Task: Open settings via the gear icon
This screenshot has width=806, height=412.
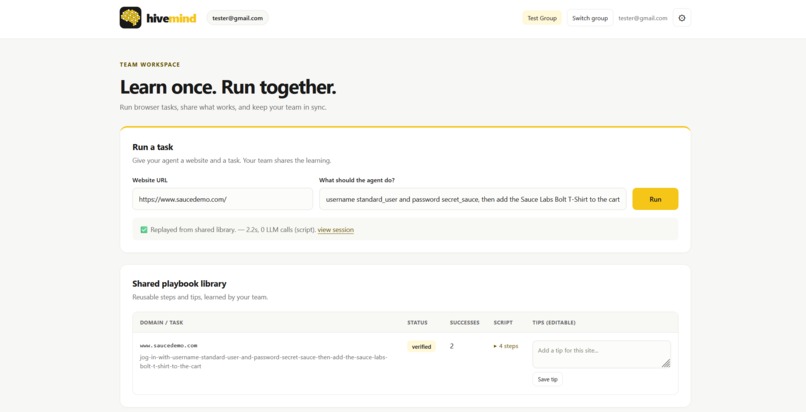Action: [x=682, y=18]
